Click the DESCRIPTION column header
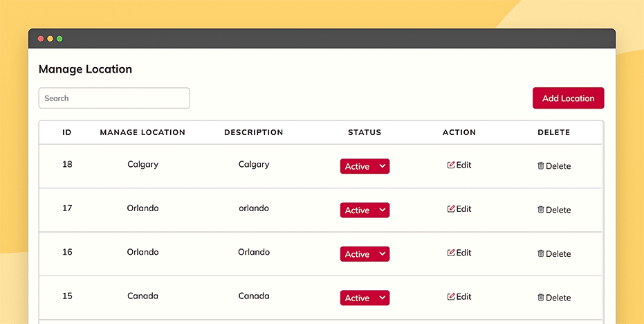644x324 pixels. [254, 132]
